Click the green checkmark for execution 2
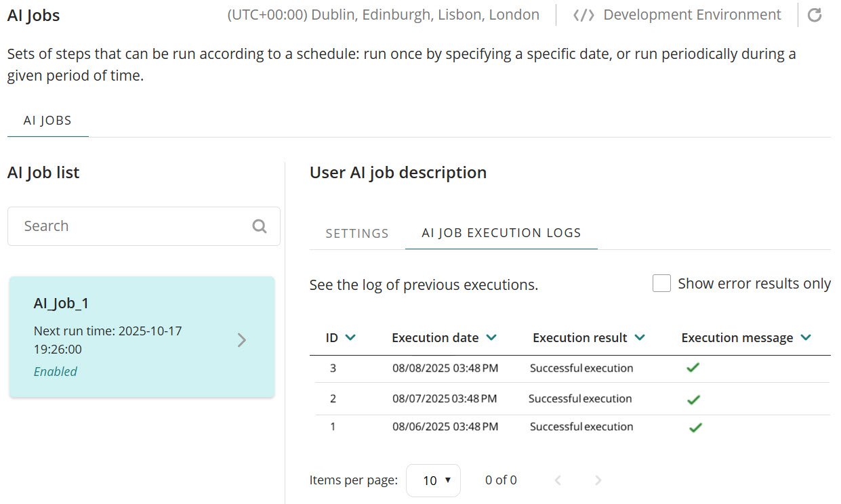Viewport: 841px width, 504px height. tap(693, 400)
